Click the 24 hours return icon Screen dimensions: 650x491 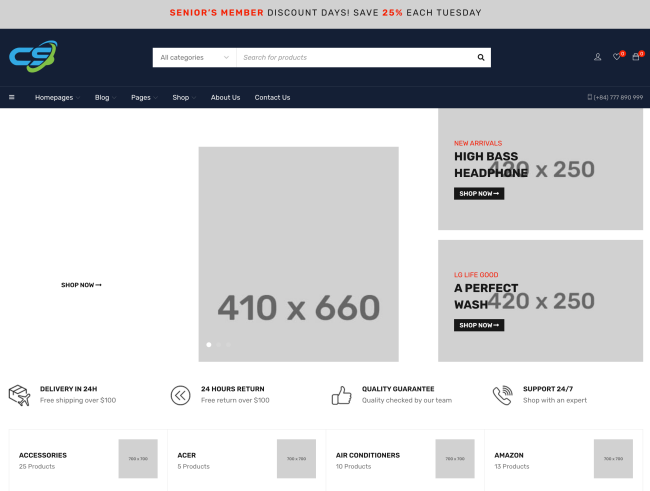pyautogui.click(x=180, y=395)
